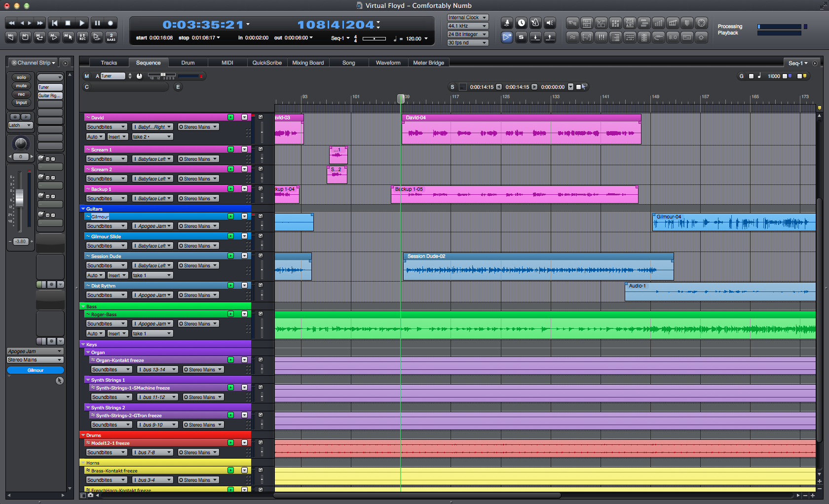Collapse the Drums track folder
The width and height of the screenshot is (829, 504).
(83, 435)
